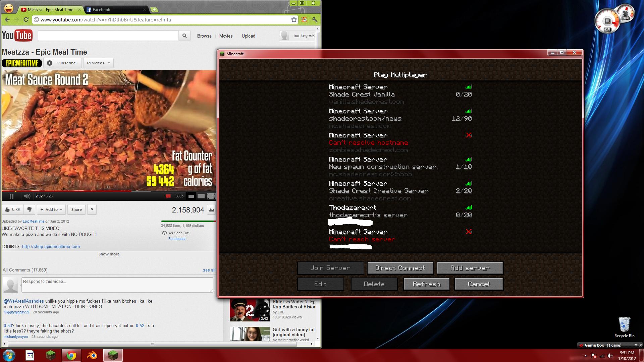
Task: Toggle annotations speech bubble in player
Action: (x=168, y=196)
